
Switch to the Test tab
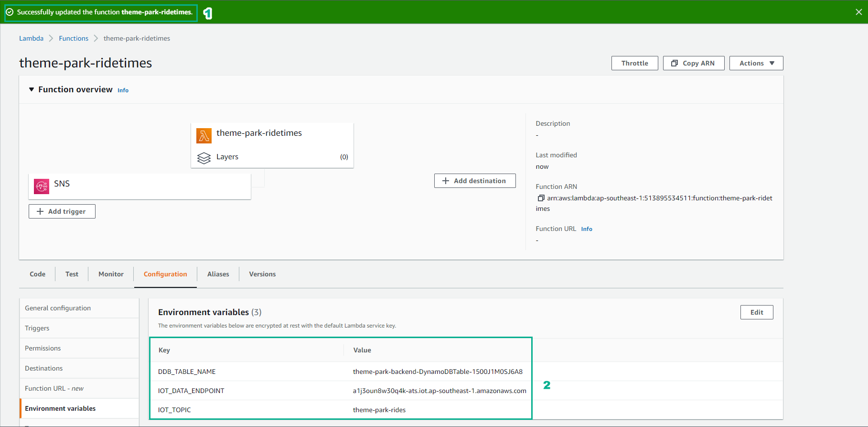(x=72, y=274)
